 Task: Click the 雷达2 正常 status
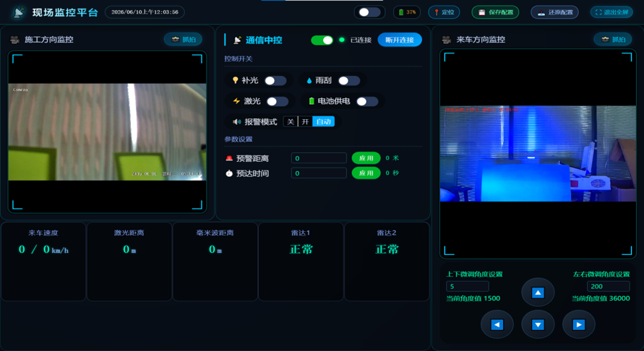coord(387,250)
